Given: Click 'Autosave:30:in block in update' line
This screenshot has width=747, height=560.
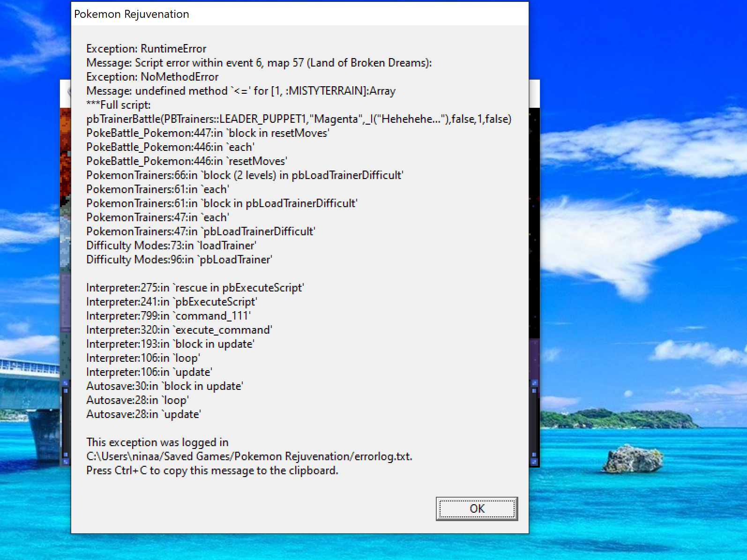Looking at the screenshot, I should 165,386.
